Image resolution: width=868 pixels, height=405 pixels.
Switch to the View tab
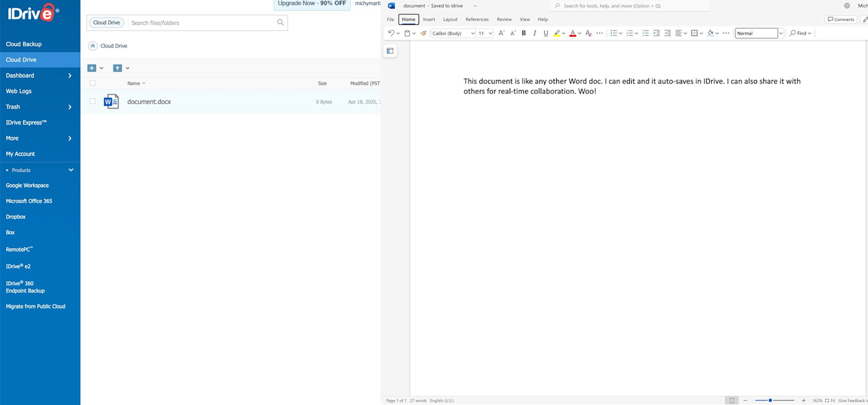[x=525, y=19]
